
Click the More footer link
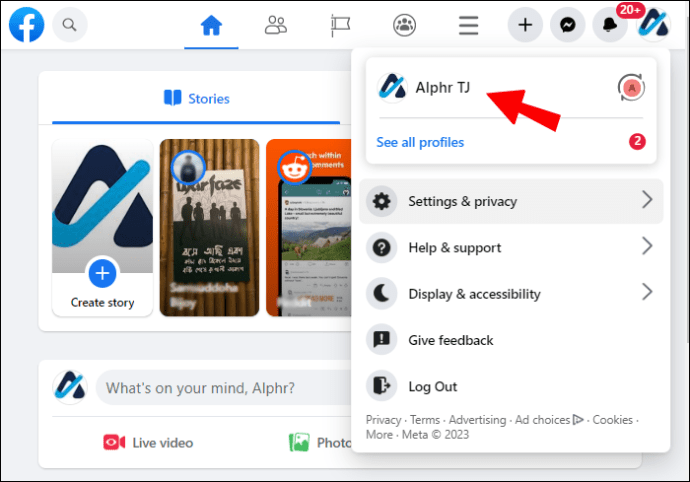click(x=379, y=435)
